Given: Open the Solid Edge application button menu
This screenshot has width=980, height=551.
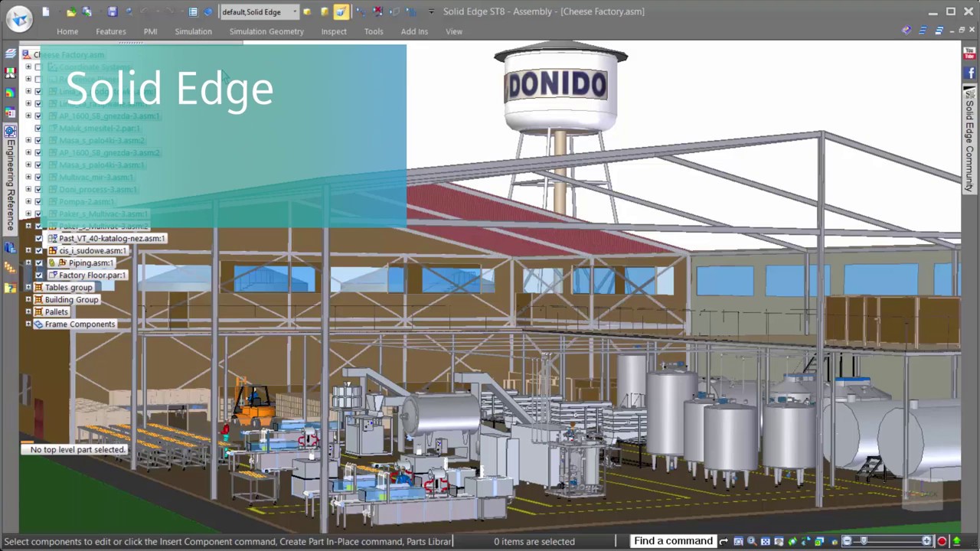Looking at the screenshot, I should click(x=19, y=18).
